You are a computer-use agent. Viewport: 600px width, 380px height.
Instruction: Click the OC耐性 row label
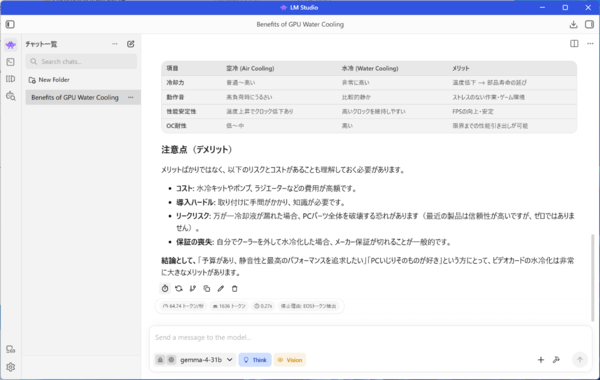point(176,126)
